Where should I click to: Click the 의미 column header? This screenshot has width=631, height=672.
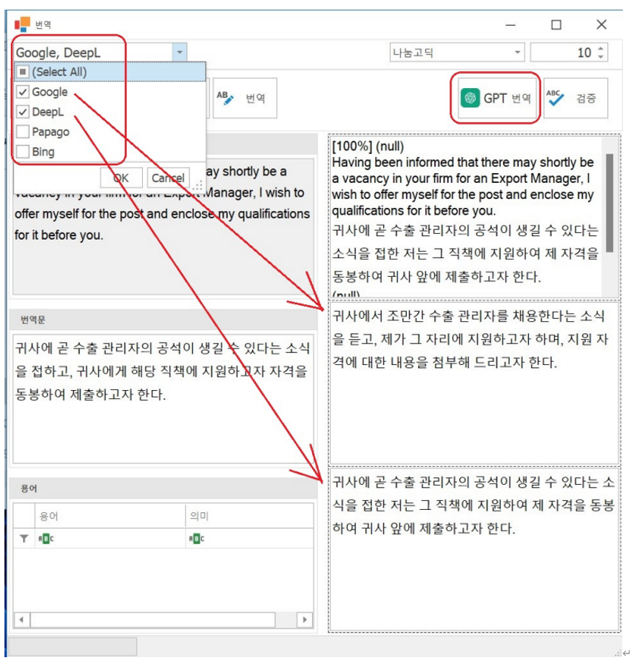click(249, 516)
